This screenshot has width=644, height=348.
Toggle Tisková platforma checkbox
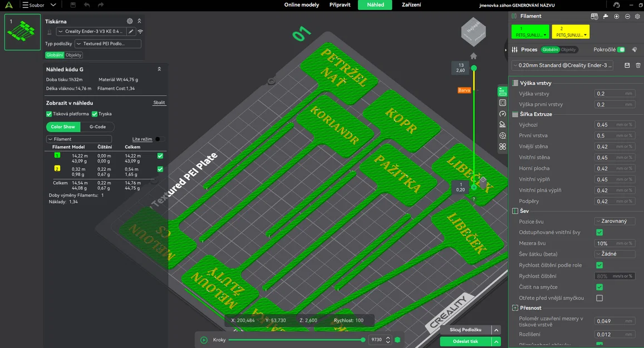[x=49, y=114]
